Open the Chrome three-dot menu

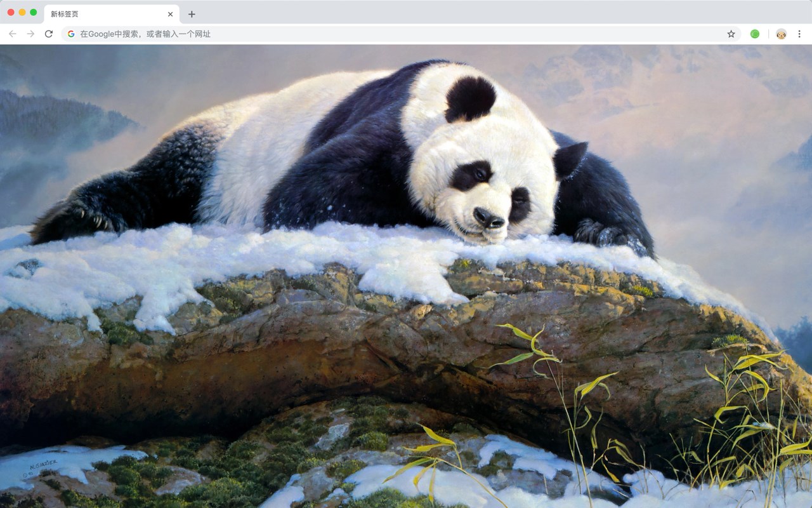coord(799,34)
